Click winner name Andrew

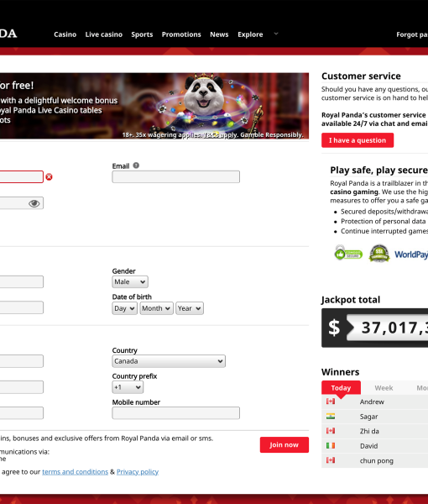click(x=372, y=402)
